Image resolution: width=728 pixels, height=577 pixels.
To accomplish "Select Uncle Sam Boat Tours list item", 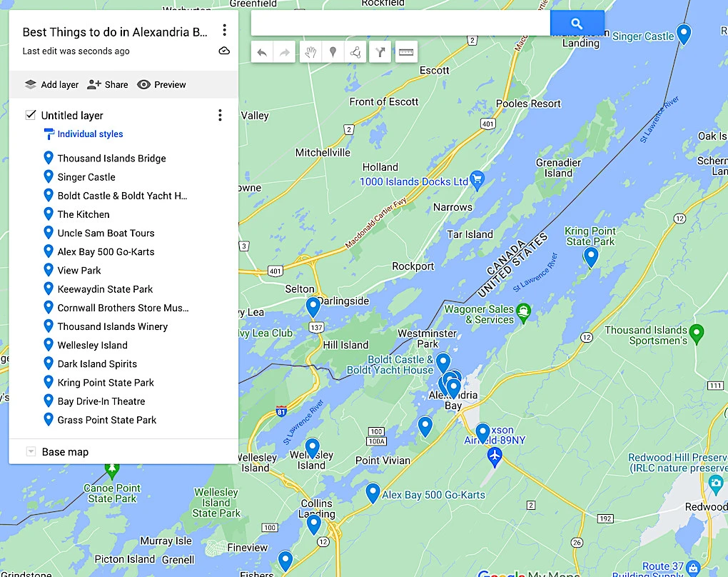I will pyautogui.click(x=106, y=233).
